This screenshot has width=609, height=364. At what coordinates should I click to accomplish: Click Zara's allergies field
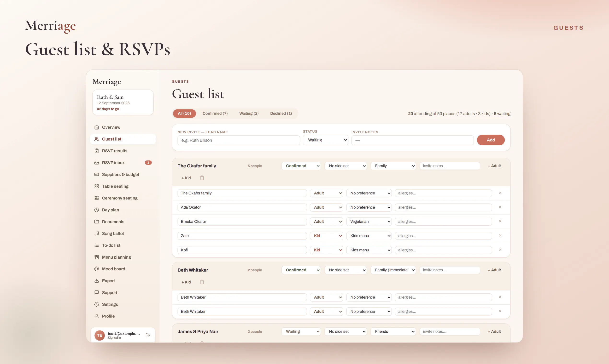tap(443, 236)
